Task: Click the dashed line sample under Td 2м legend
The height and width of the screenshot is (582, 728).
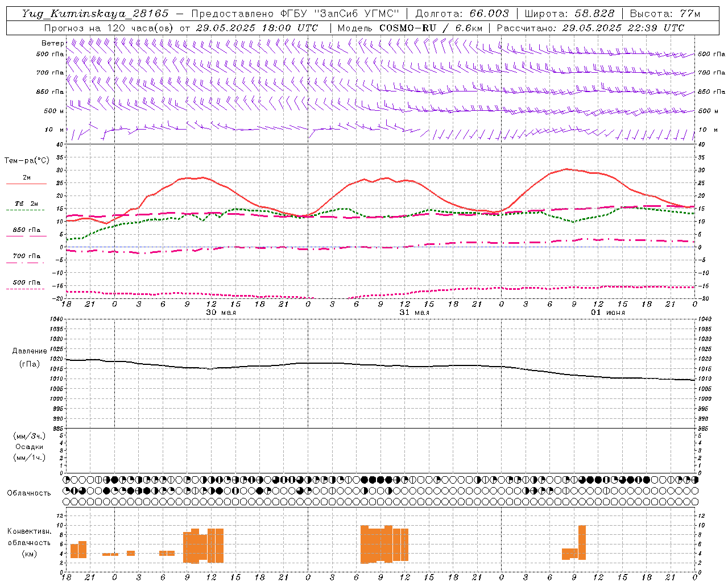Action: pos(25,210)
